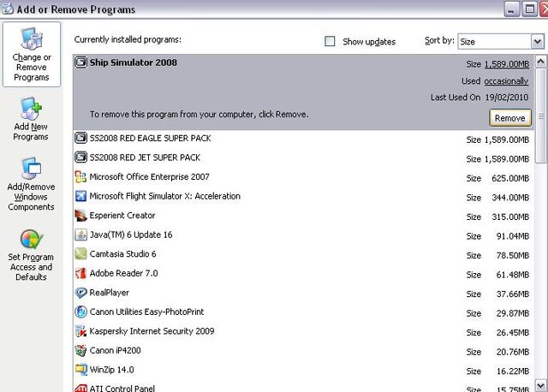
Task: Click the Change or Remove Programs icon
Action: coord(32,39)
